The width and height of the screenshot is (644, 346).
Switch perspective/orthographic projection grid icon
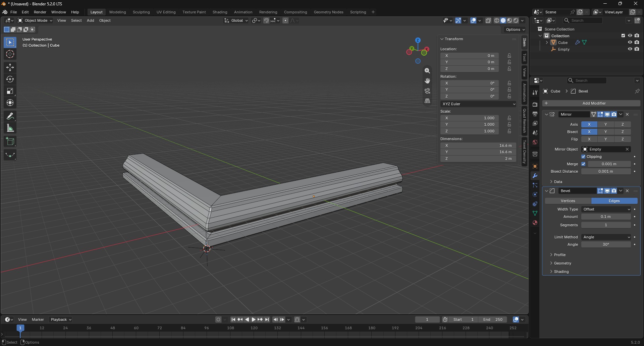(x=427, y=101)
